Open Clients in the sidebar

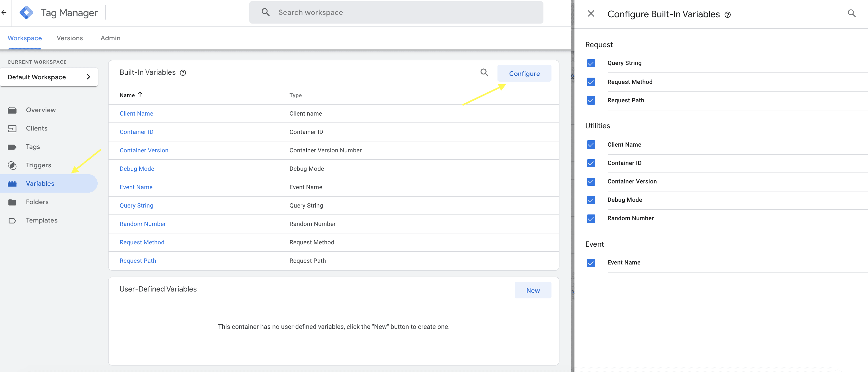pyautogui.click(x=36, y=129)
